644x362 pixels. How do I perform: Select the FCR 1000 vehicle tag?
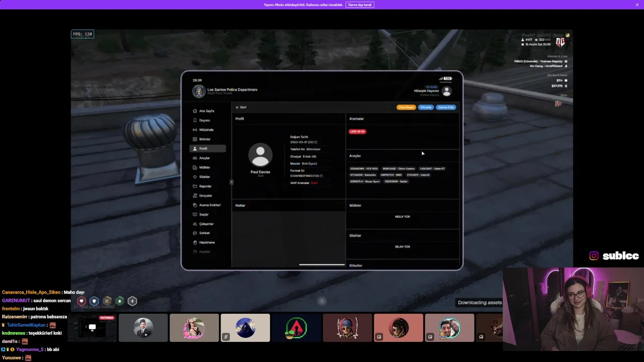click(364, 168)
